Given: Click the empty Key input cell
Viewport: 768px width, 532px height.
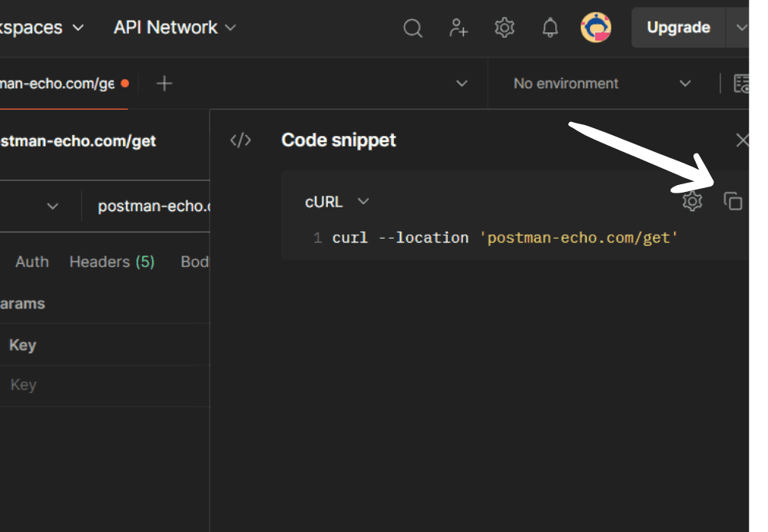Looking at the screenshot, I should click(x=104, y=385).
